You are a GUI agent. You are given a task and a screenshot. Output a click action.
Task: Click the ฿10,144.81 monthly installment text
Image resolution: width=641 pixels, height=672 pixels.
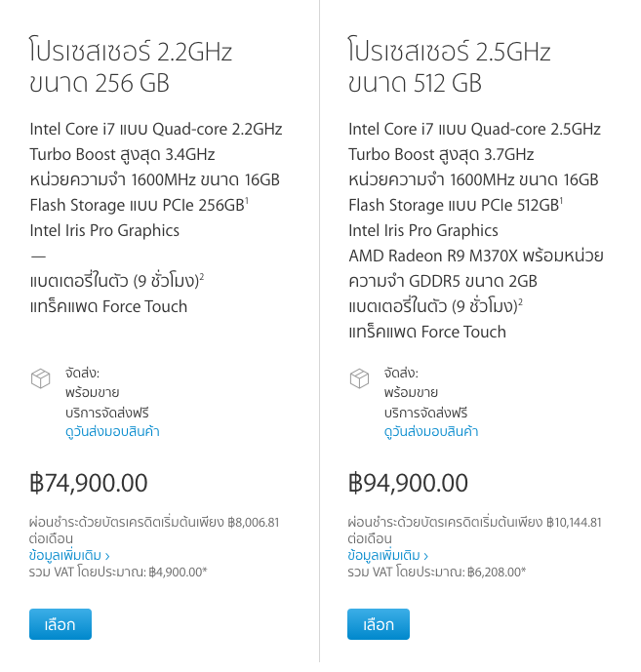pyautogui.click(x=574, y=523)
